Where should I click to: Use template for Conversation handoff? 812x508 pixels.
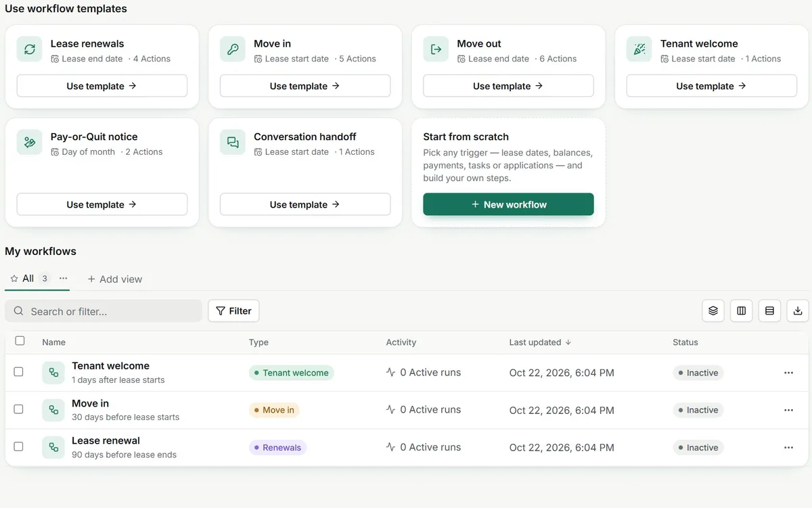pyautogui.click(x=305, y=204)
